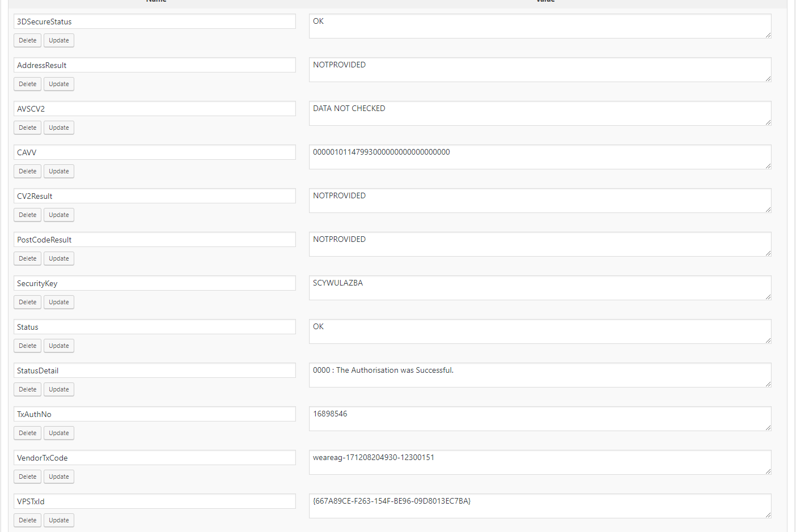This screenshot has width=796, height=532.
Task: Update the VPSTxId field
Action: click(59, 520)
